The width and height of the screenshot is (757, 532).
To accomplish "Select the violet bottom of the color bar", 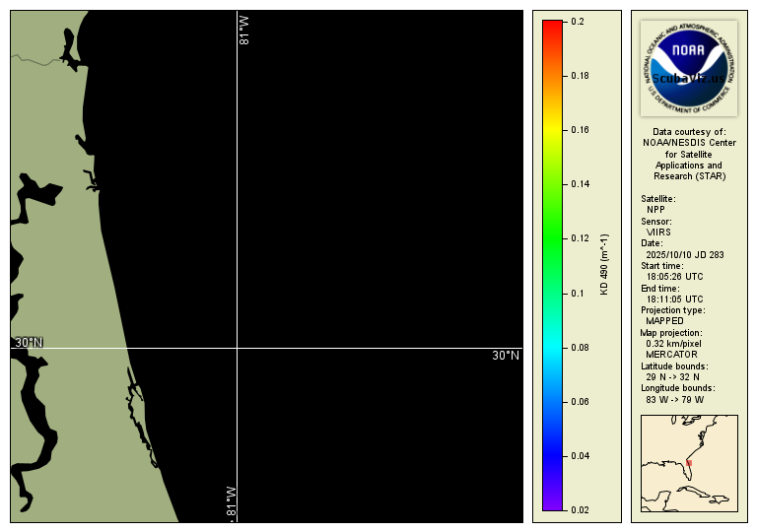I will pyautogui.click(x=552, y=506).
